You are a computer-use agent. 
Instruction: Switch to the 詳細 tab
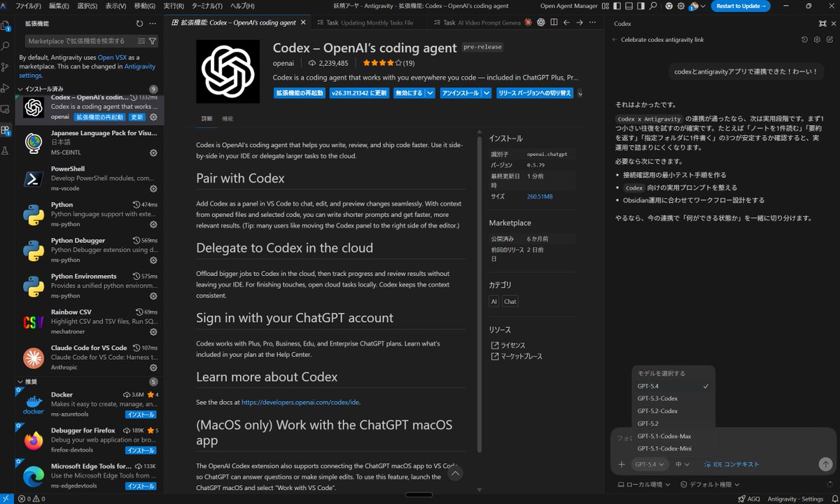click(x=206, y=118)
